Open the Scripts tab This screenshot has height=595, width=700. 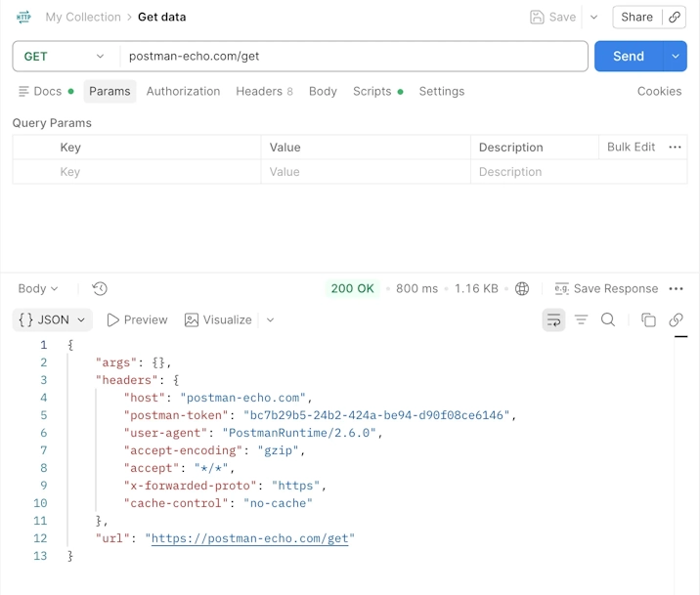point(377,92)
